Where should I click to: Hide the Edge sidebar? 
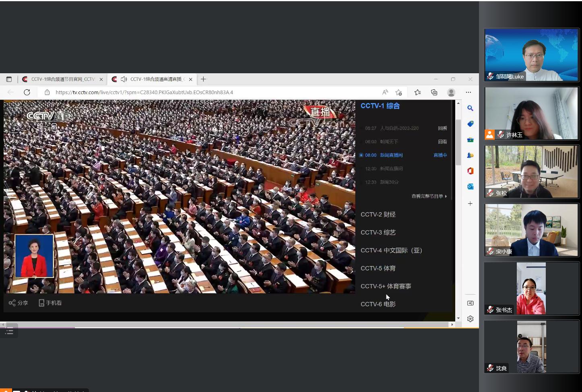point(470,303)
